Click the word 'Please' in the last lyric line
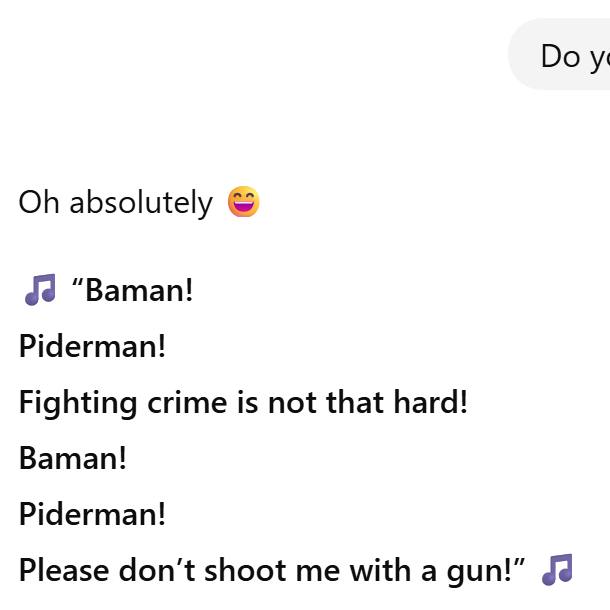The height and width of the screenshot is (610, 610). 64,570
